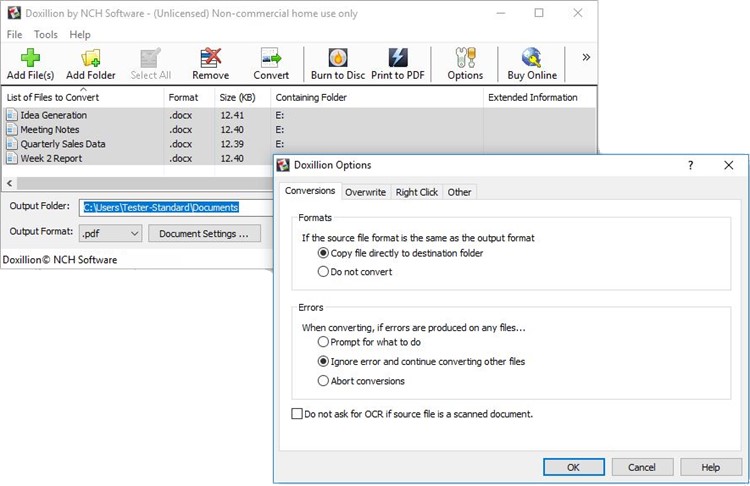
Task: Close the Doxillion Options dialog
Action: pos(728,165)
